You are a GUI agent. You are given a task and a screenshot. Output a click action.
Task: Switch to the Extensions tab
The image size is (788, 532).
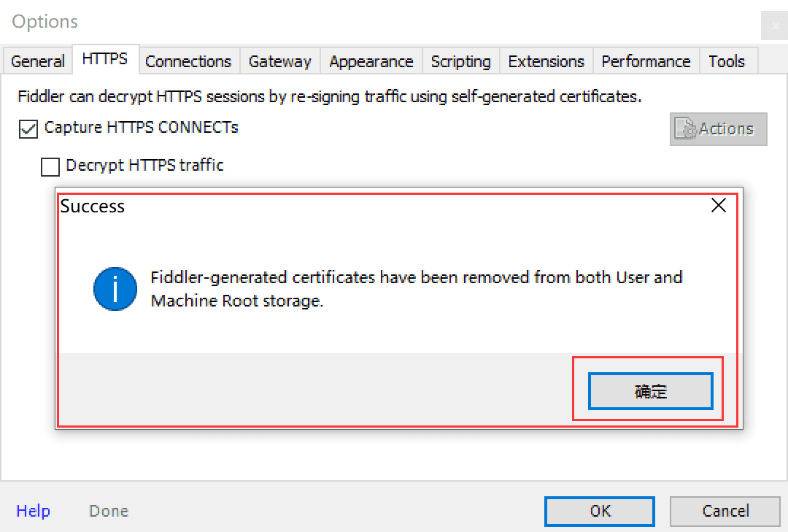546,61
